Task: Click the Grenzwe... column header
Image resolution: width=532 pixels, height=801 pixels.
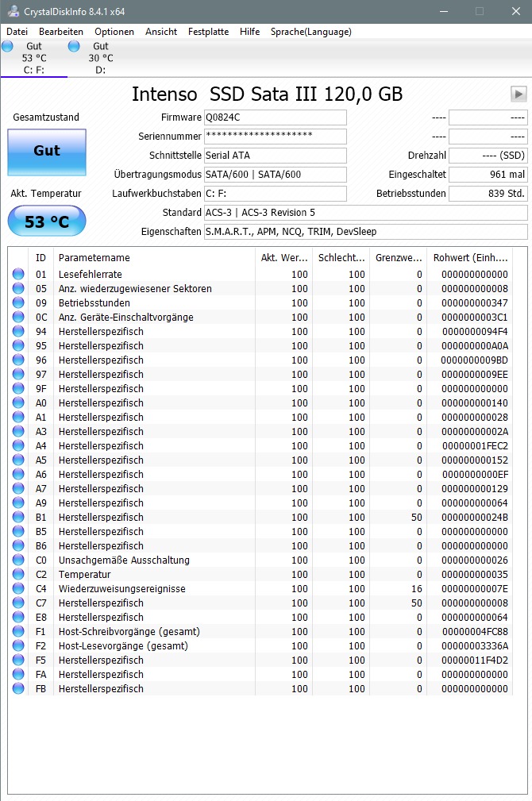Action: (399, 258)
